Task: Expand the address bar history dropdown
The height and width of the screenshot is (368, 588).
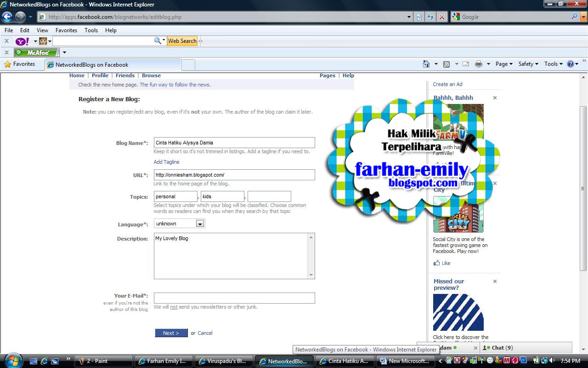Action: click(409, 17)
